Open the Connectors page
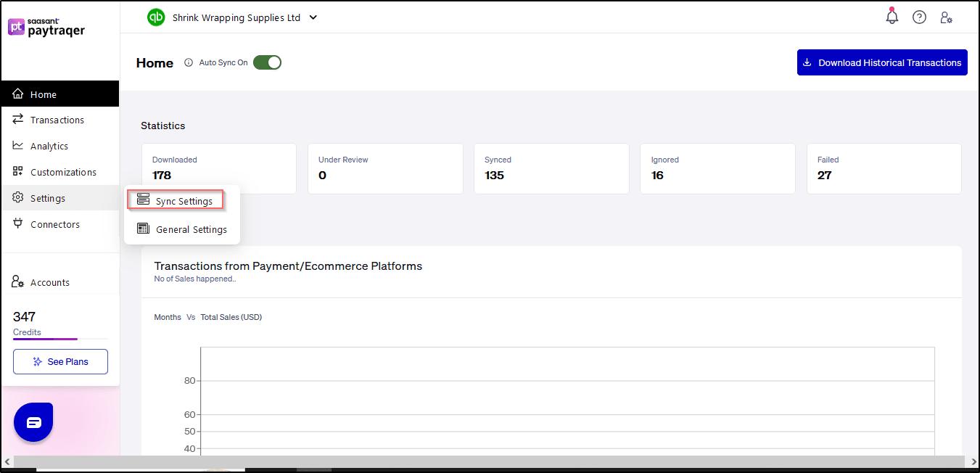 [54, 224]
